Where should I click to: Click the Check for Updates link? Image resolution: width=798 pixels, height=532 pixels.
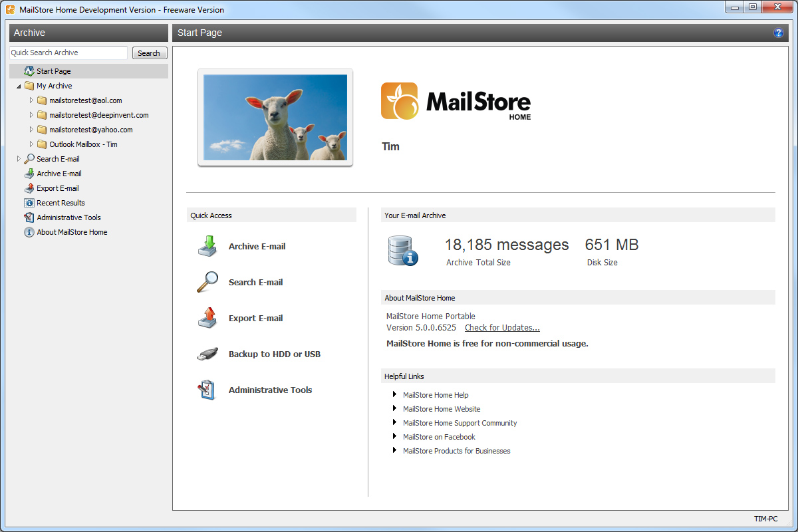point(502,328)
